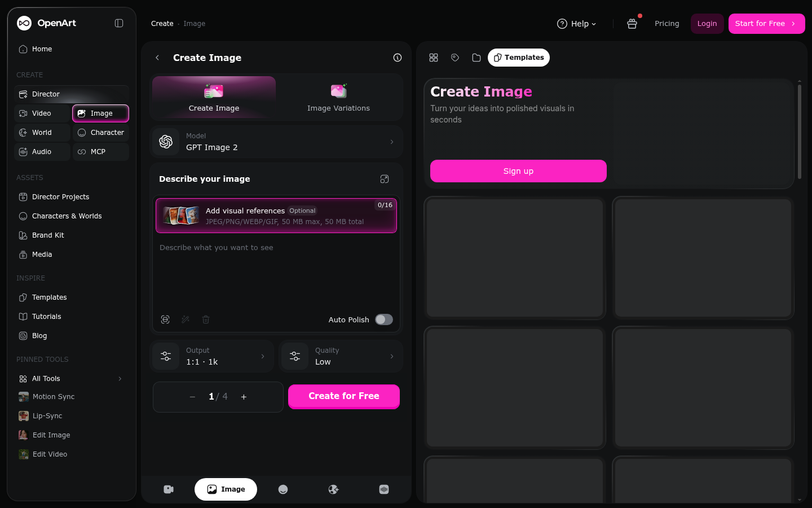The width and height of the screenshot is (812, 508).
Task: Increase the image count with plus
Action: 244,397
